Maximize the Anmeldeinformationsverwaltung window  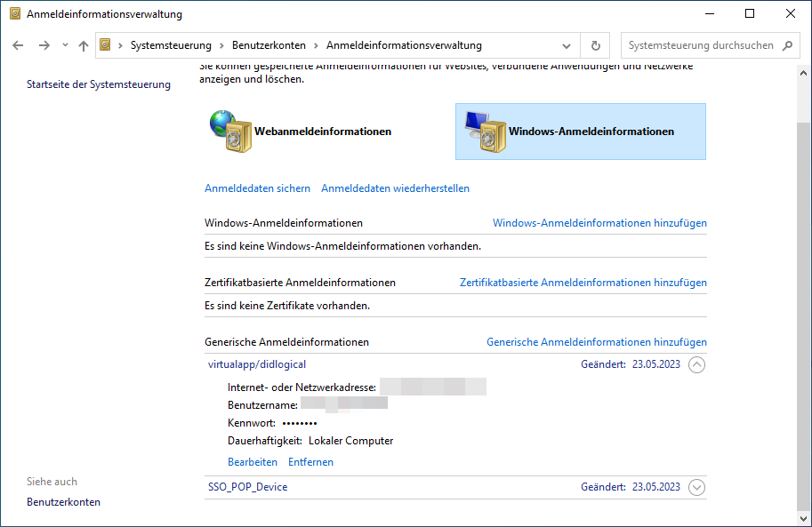point(750,14)
